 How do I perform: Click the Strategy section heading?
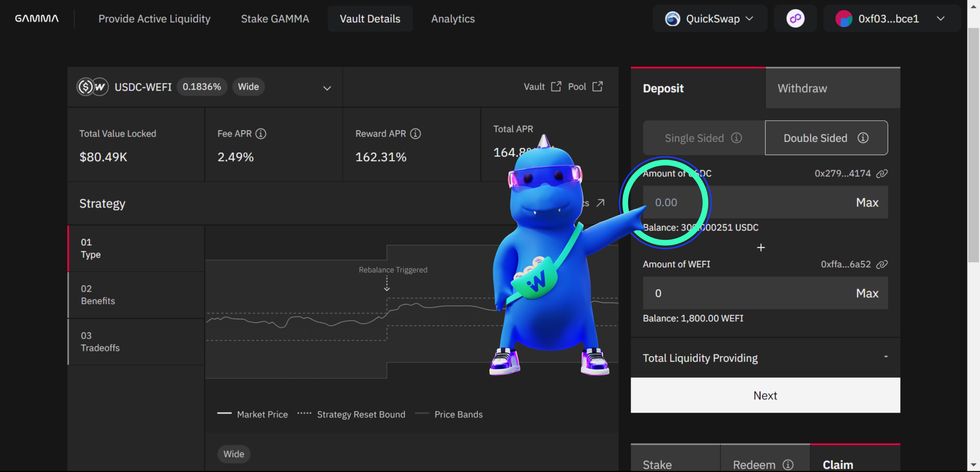[x=102, y=204]
